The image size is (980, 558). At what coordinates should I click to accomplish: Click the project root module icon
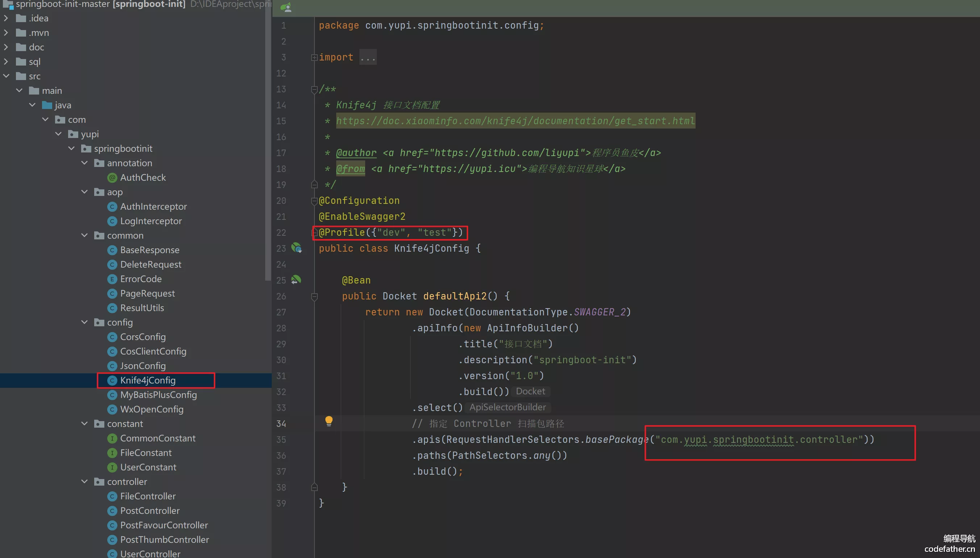tap(8, 5)
